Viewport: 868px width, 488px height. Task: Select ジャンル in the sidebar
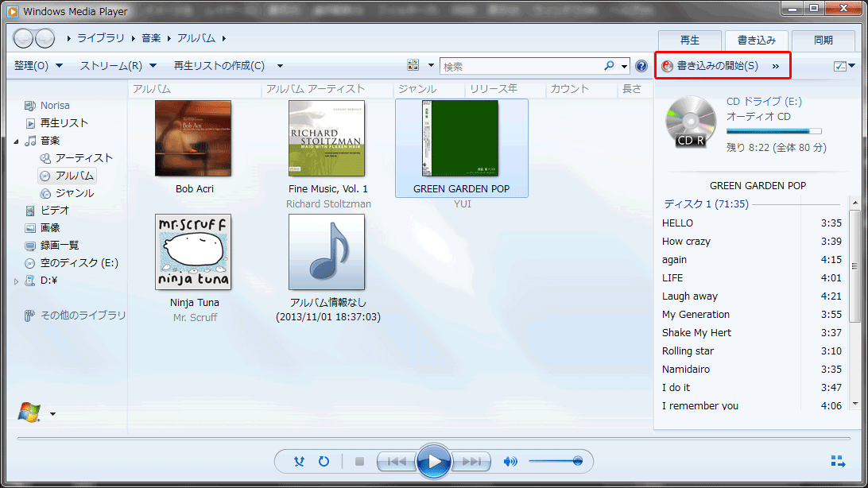pos(74,193)
